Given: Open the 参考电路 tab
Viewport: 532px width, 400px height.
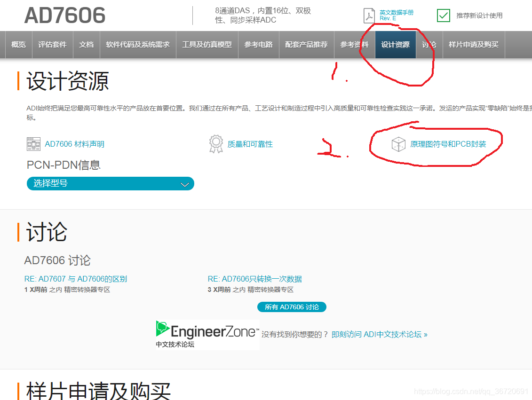Looking at the screenshot, I should coord(259,44).
